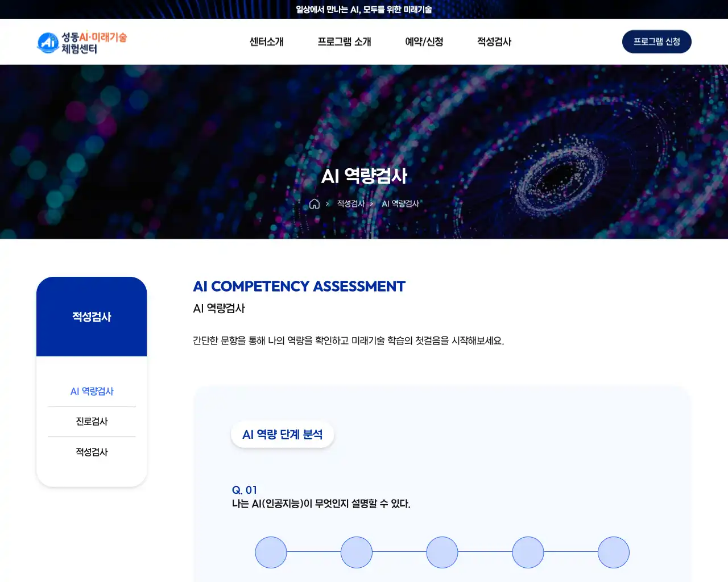Screen dimensions: 728x582
Task: Choose fourth answer circle for Q. 01
Action: click(x=528, y=552)
